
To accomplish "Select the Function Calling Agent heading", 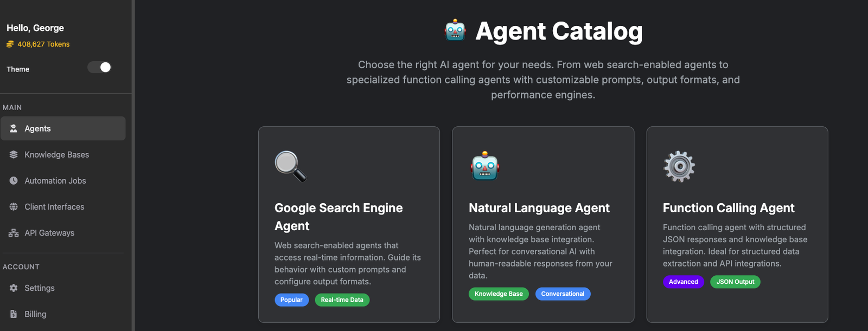I will point(728,208).
